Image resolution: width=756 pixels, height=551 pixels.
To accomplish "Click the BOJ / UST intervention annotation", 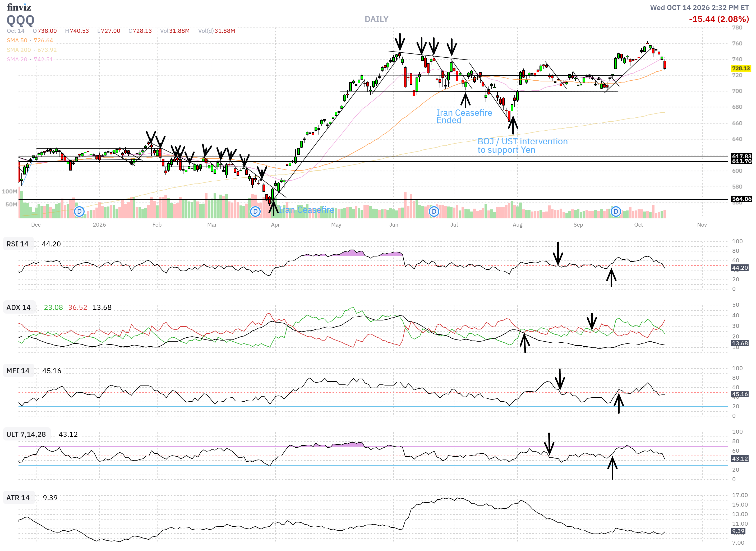I will tap(523, 145).
